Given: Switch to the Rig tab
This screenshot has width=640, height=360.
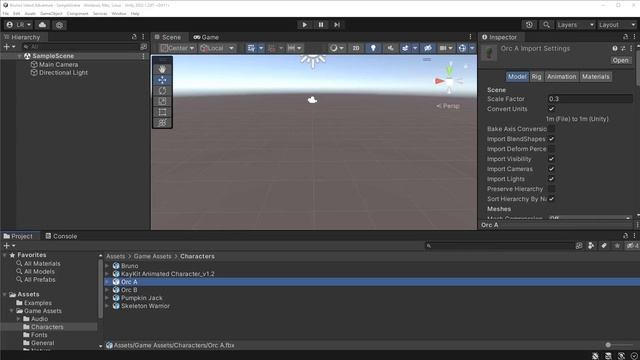Looking at the screenshot, I should coord(536,77).
